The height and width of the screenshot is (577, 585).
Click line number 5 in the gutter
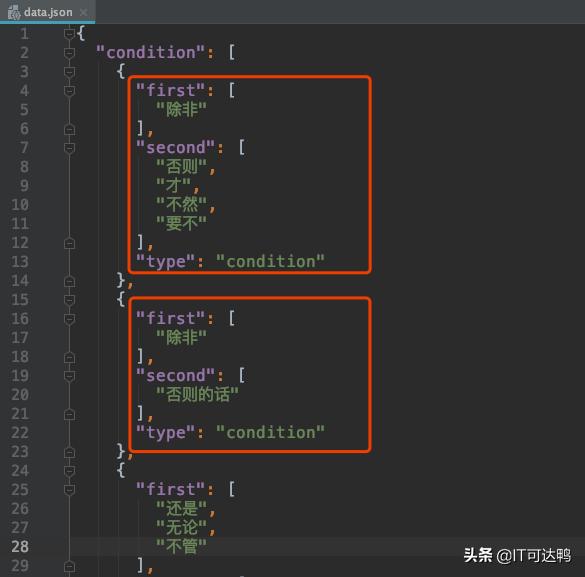24,110
